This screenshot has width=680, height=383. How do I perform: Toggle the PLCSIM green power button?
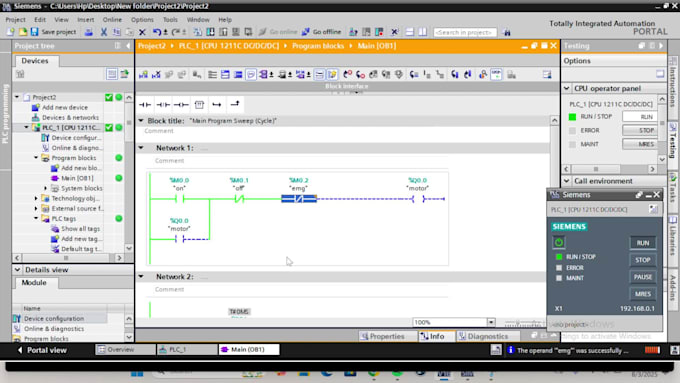pyautogui.click(x=559, y=242)
